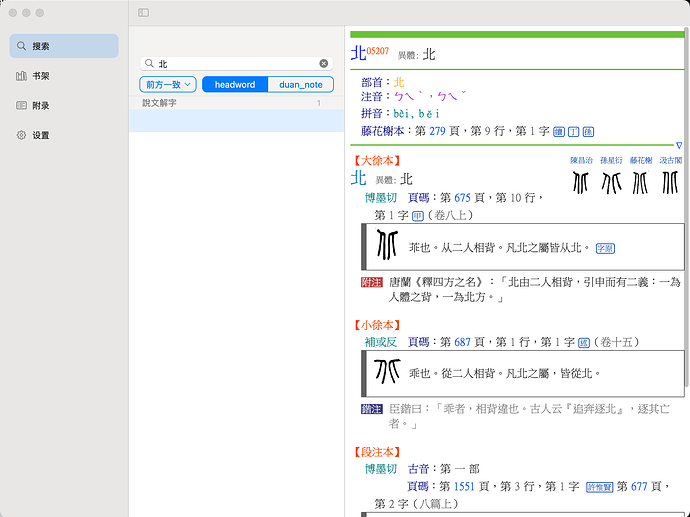The image size is (690, 517).
Task: Click the blue 北 headword character
Action: [x=358, y=53]
